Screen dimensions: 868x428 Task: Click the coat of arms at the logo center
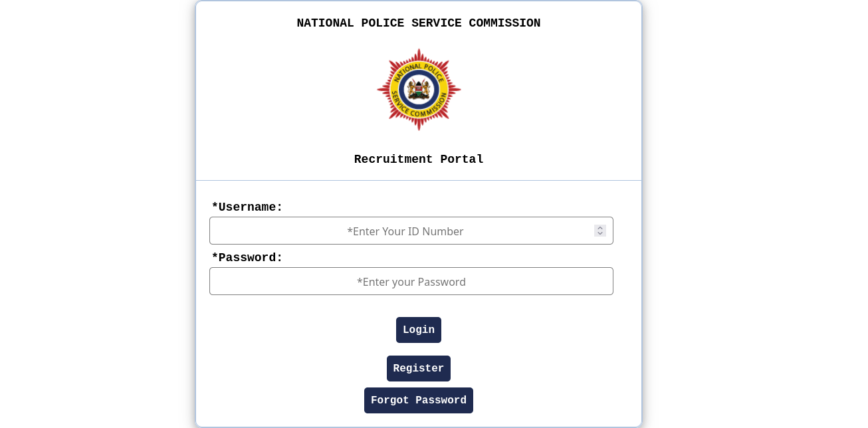click(419, 88)
